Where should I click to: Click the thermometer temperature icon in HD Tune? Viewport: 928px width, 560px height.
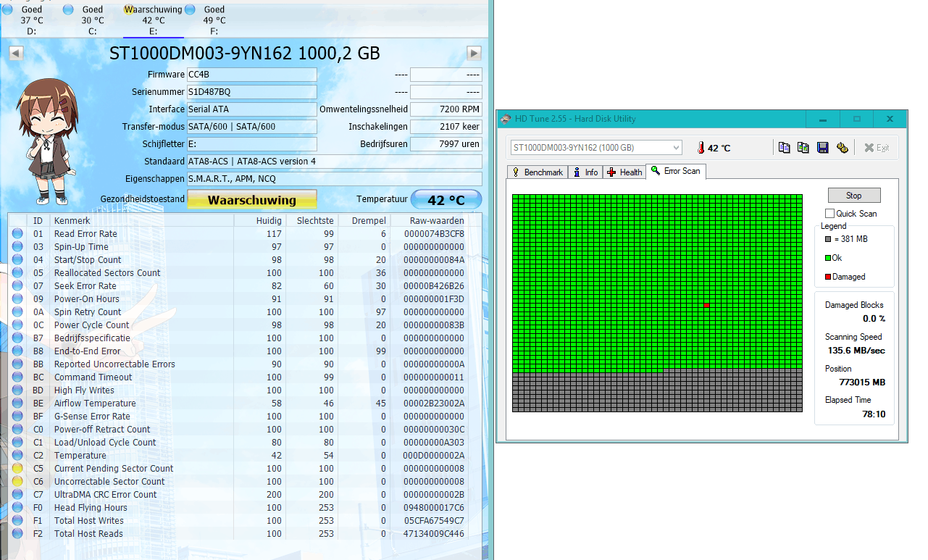coord(701,148)
